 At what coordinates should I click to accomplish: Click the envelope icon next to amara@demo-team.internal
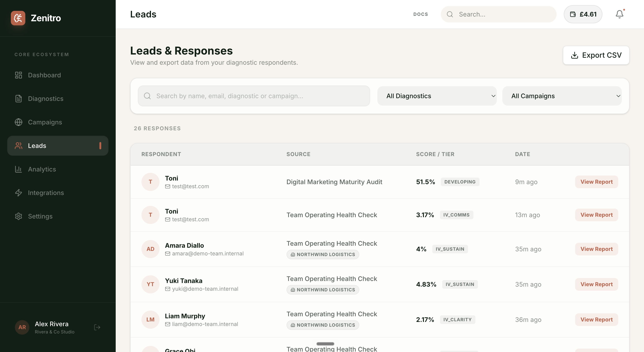coord(167,254)
